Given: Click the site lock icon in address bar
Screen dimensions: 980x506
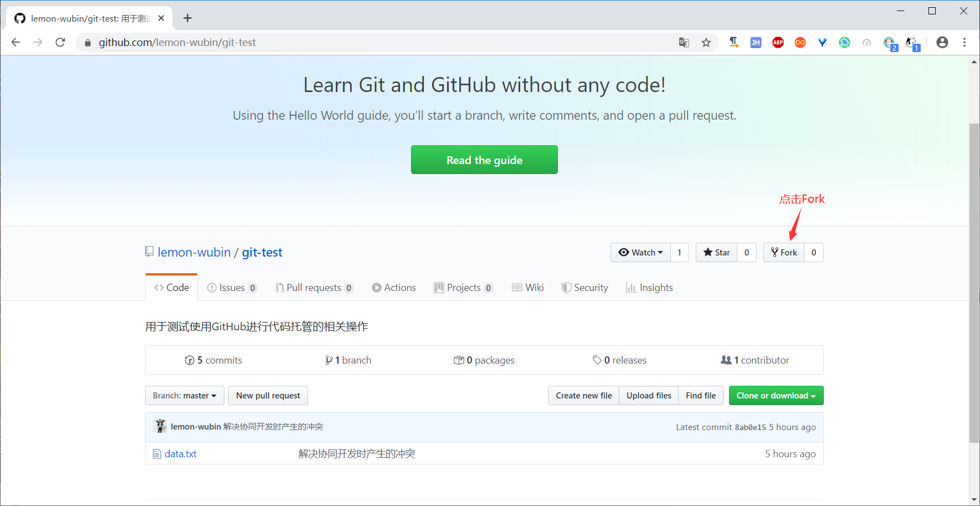Looking at the screenshot, I should 88,43.
